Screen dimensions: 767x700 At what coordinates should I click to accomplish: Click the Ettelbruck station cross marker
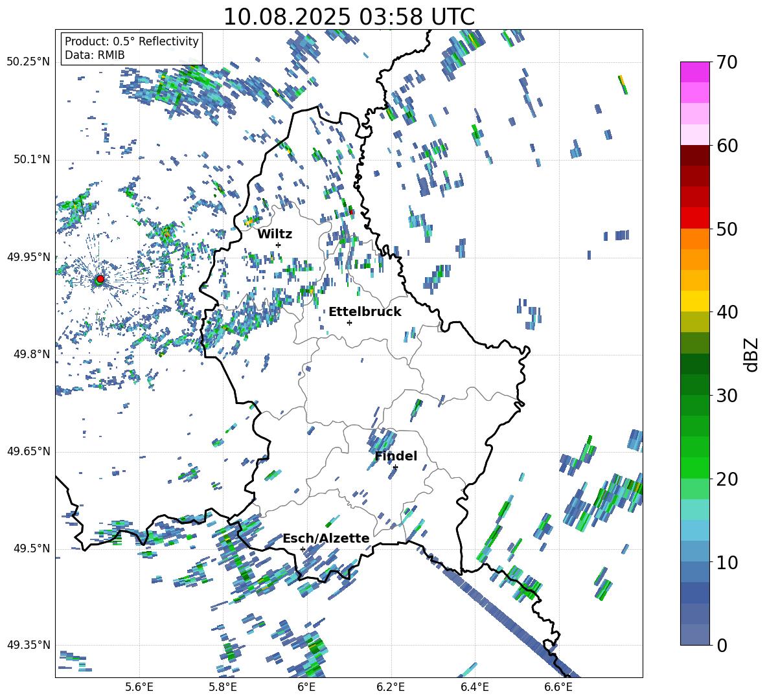(x=349, y=322)
